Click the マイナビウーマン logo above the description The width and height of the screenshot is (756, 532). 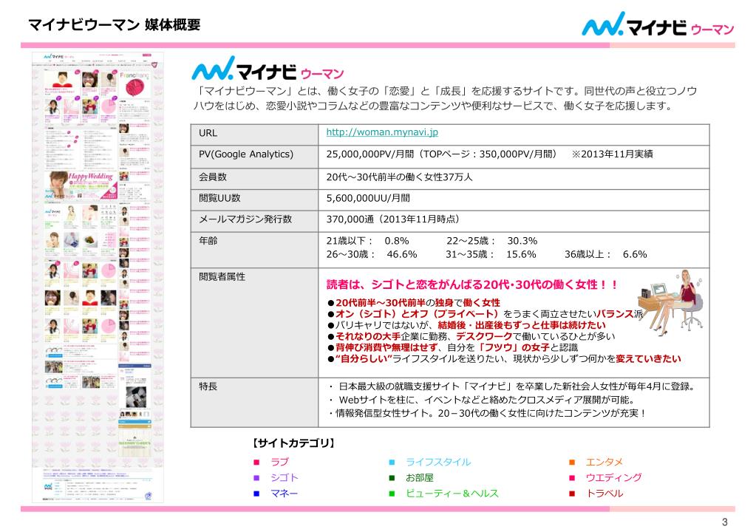tap(268, 69)
